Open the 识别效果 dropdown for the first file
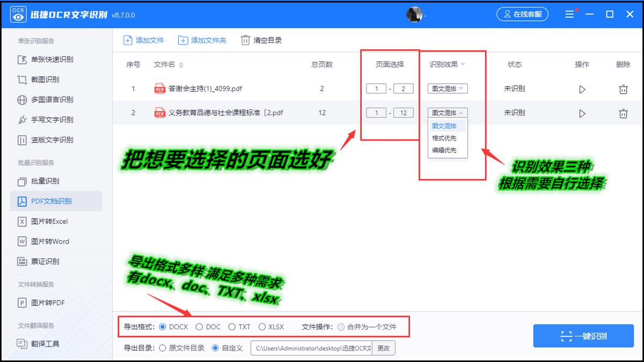The width and height of the screenshot is (644, 362). (x=448, y=89)
